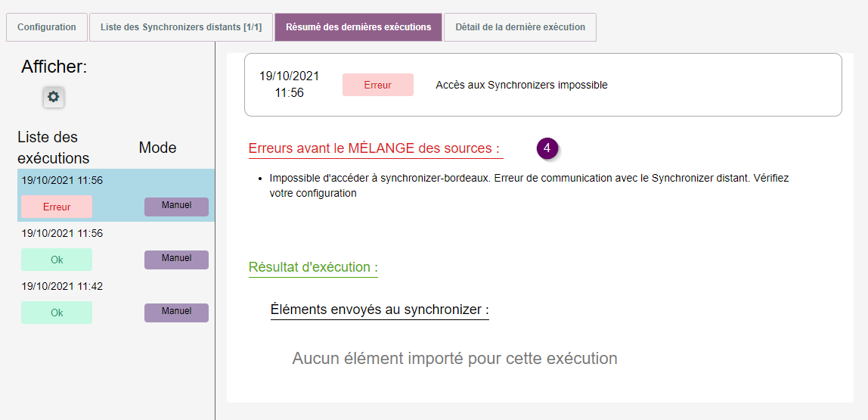
Task: Select the 19/10/2021 11:42 execution entry
Action: tap(62, 287)
